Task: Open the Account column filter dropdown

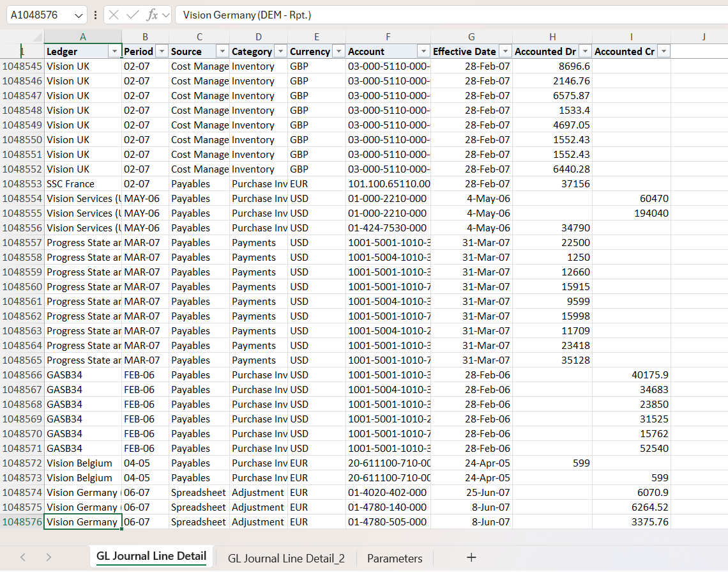Action: click(423, 51)
